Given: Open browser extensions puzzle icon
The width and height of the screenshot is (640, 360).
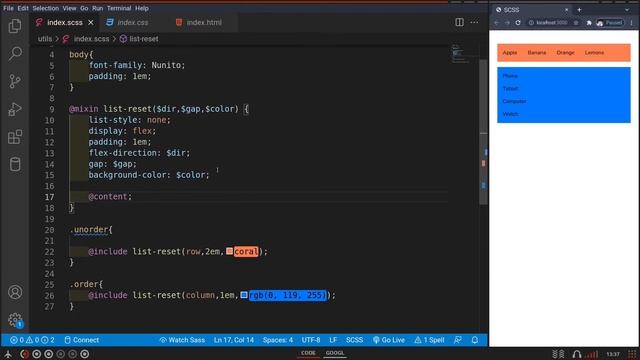Looking at the screenshot, I should (x=589, y=23).
